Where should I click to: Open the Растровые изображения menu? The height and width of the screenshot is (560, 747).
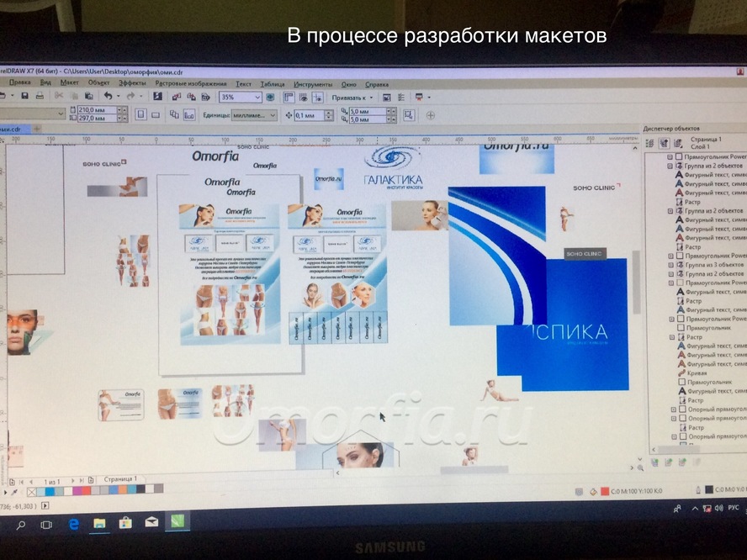191,83
